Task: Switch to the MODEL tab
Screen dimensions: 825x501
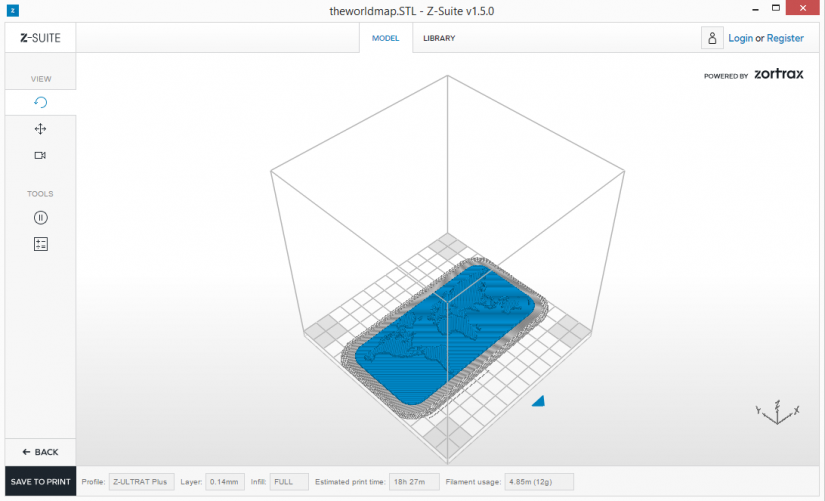Action: pyautogui.click(x=386, y=38)
